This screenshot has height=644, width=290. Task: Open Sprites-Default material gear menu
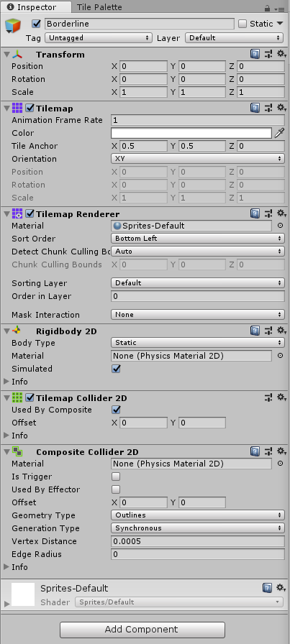(281, 588)
